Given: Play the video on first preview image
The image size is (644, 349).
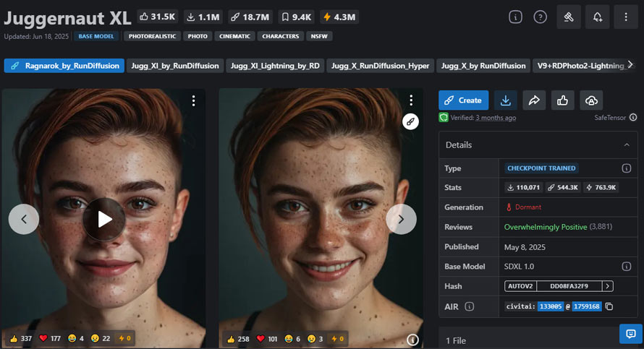Looking at the screenshot, I should pyautogui.click(x=104, y=219).
